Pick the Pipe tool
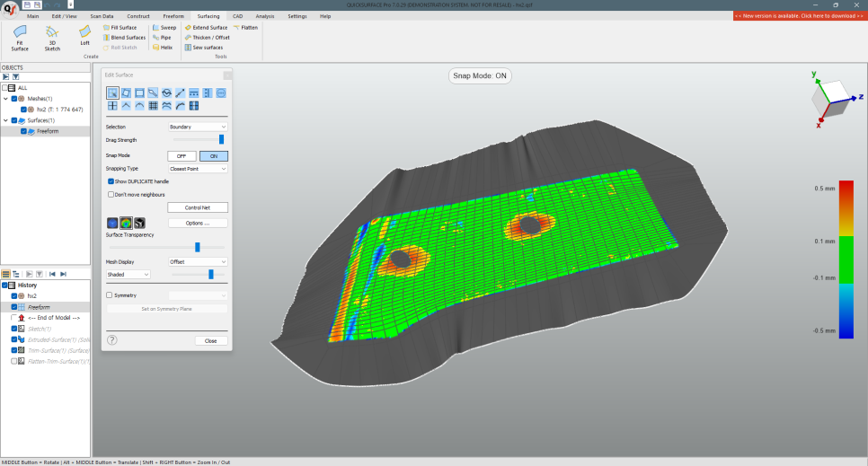The image size is (868, 466). click(162, 37)
